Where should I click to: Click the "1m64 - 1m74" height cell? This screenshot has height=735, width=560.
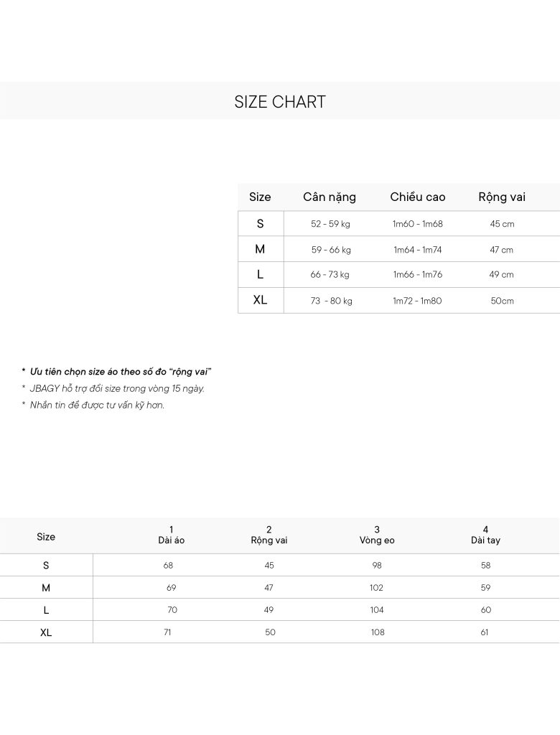(x=418, y=250)
